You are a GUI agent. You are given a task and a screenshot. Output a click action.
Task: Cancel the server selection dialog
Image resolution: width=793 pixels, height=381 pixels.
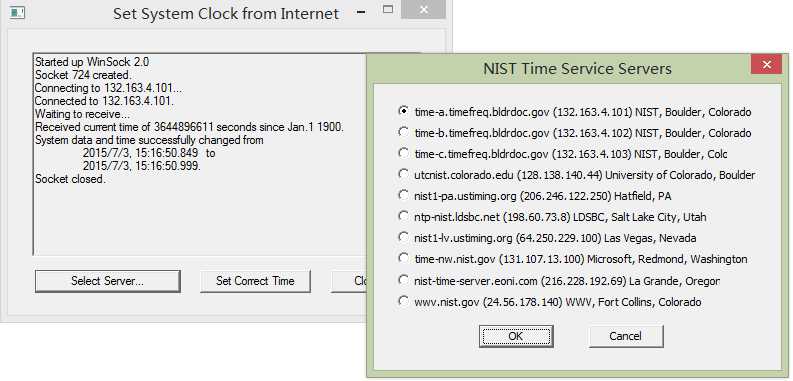pyautogui.click(x=626, y=336)
